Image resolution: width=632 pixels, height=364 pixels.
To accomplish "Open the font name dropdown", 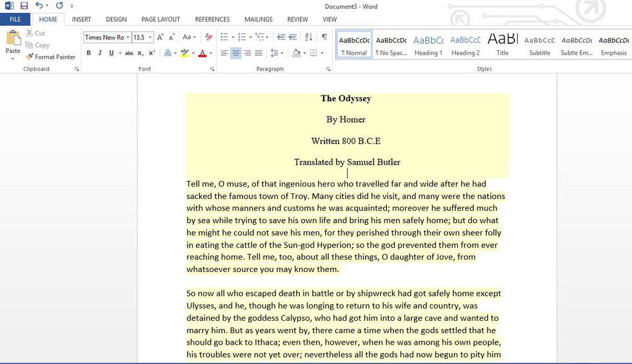I will tap(128, 37).
